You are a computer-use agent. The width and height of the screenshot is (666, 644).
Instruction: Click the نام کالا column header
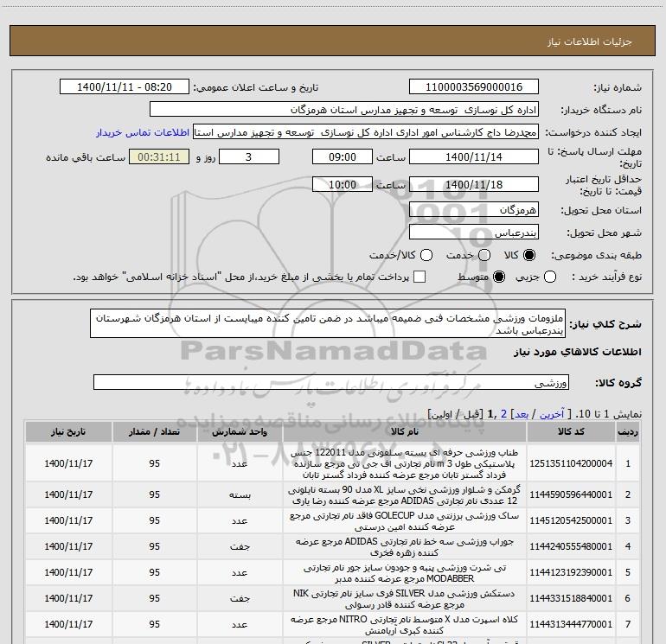[405, 432]
